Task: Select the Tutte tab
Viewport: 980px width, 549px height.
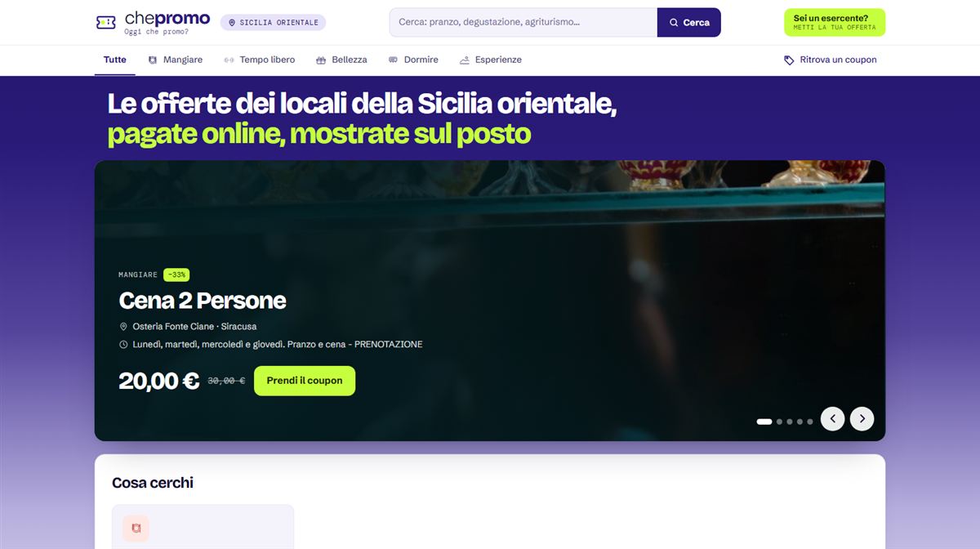Action: click(x=115, y=60)
